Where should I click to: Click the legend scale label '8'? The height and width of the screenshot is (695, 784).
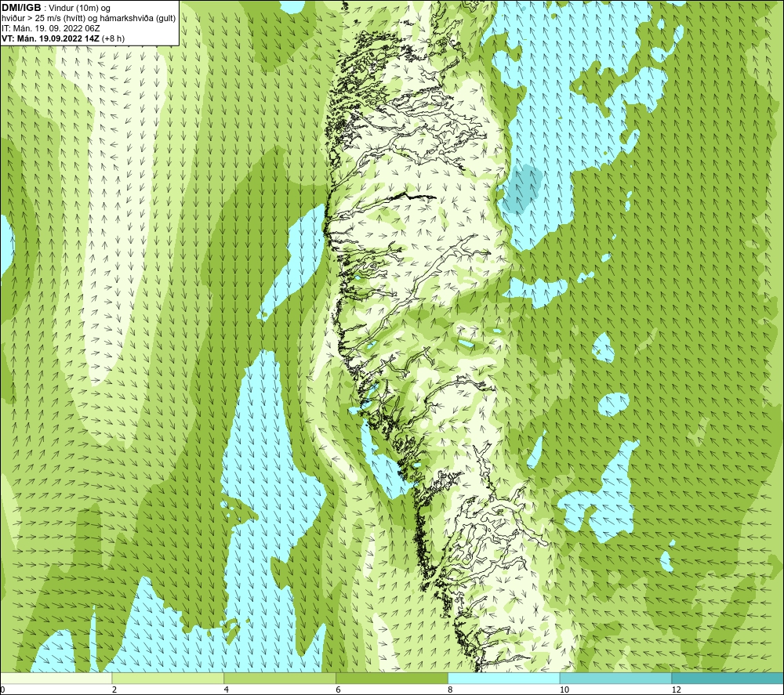pyautogui.click(x=451, y=690)
